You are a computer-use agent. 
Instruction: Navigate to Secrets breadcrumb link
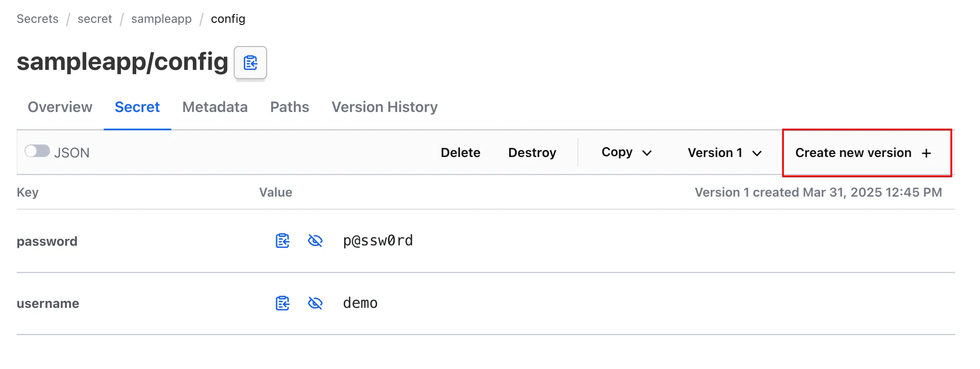point(37,19)
